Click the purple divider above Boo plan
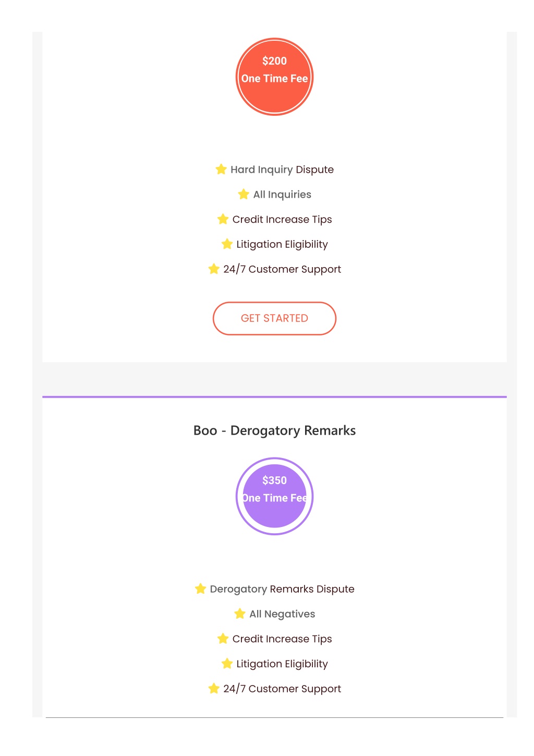534x756 pixels. (274, 397)
